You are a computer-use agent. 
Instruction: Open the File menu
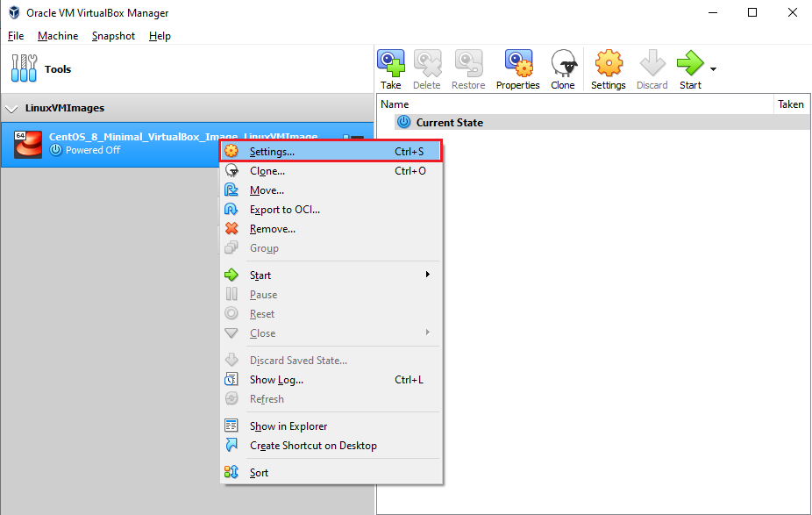click(x=16, y=36)
